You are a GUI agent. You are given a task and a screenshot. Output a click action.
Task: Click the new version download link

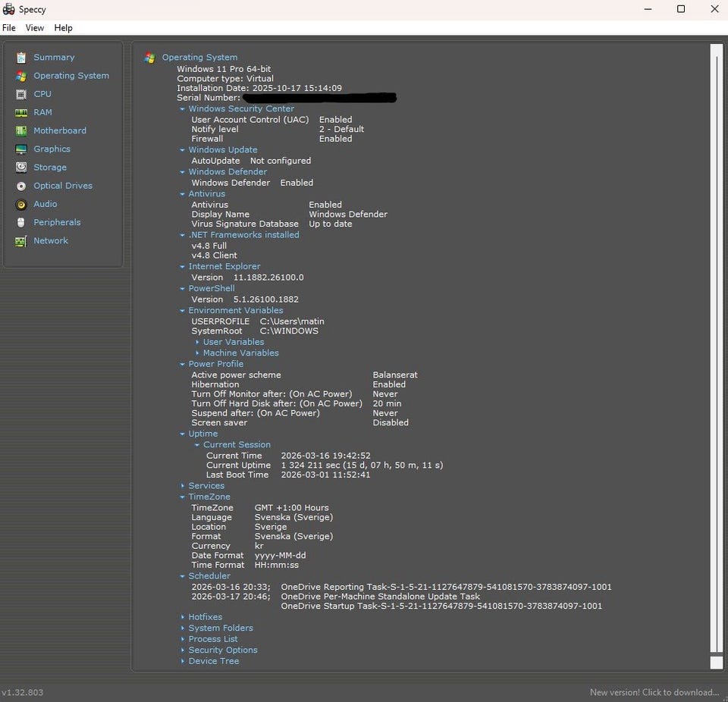click(x=654, y=692)
